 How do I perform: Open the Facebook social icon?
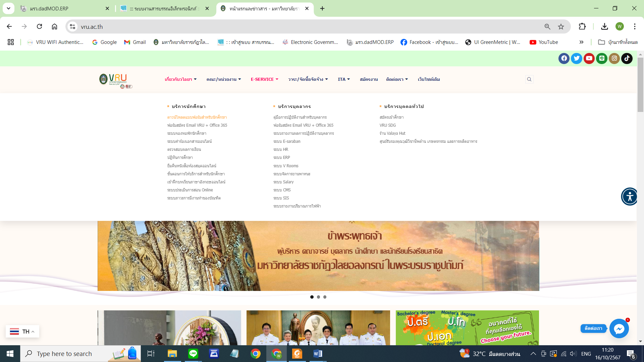point(564,58)
